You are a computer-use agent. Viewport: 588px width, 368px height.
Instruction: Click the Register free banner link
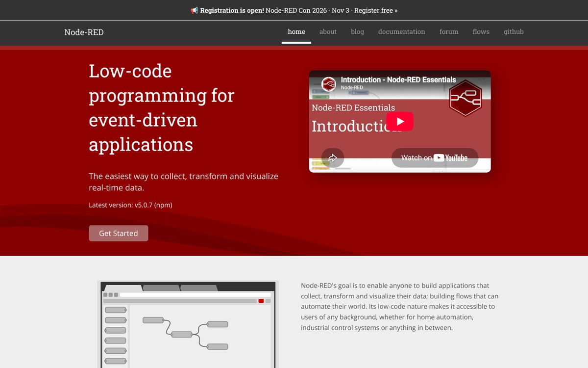376,10
